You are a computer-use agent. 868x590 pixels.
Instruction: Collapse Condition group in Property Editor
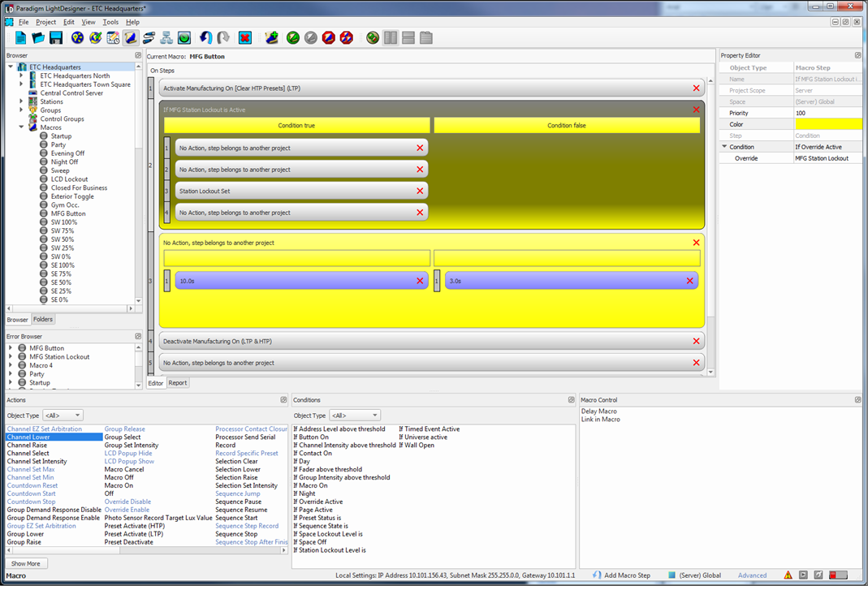[x=724, y=147]
